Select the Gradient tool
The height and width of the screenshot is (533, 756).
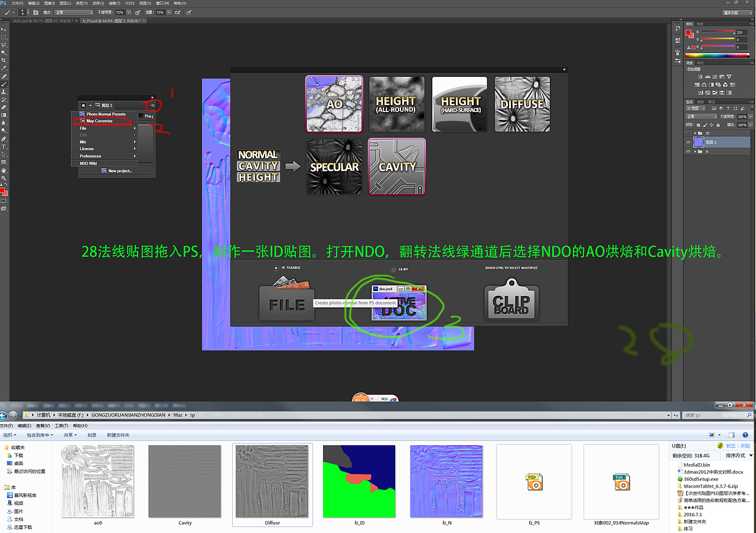pyautogui.click(x=4, y=115)
